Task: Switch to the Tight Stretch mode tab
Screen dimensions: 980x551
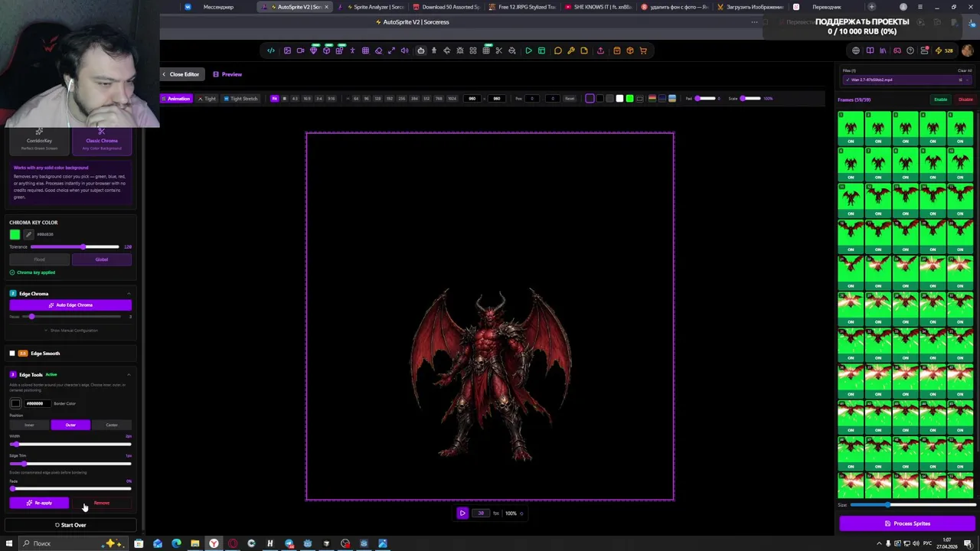Action: coord(240,98)
